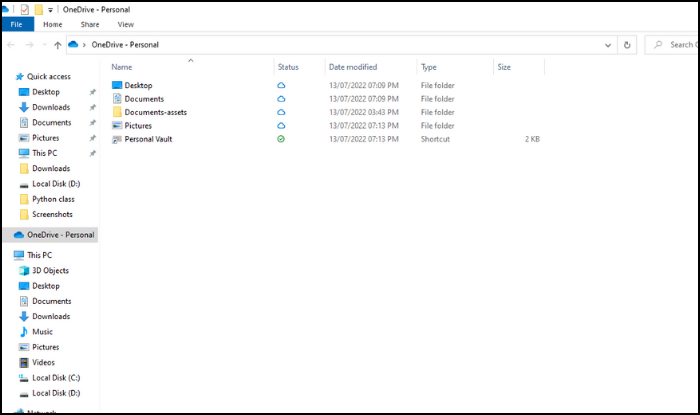Viewport: 700px width, 415px height.
Task: Open the Music folder in sidebar
Action: [42, 331]
